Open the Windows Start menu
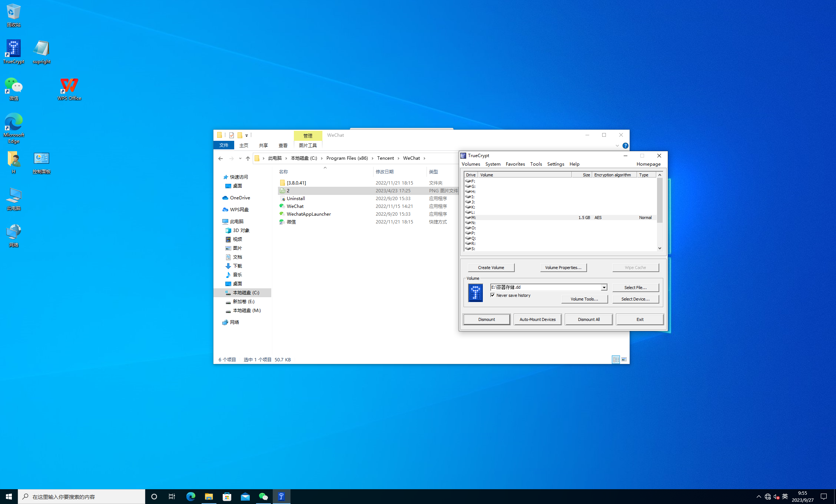Viewport: 836px width, 504px height. tap(9, 497)
